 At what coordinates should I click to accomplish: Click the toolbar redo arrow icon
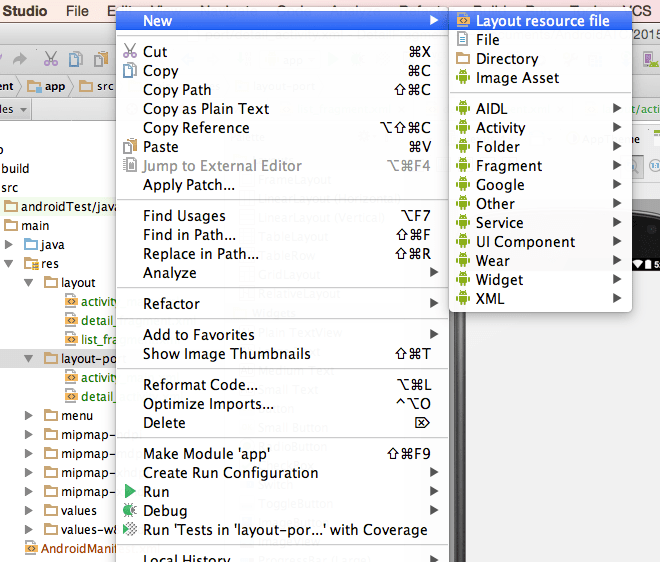[19, 59]
